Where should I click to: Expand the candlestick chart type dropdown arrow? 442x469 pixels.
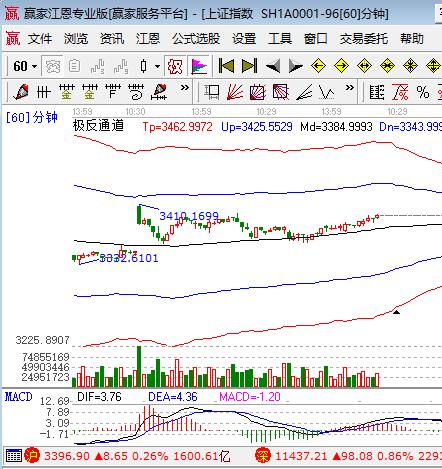(x=158, y=66)
